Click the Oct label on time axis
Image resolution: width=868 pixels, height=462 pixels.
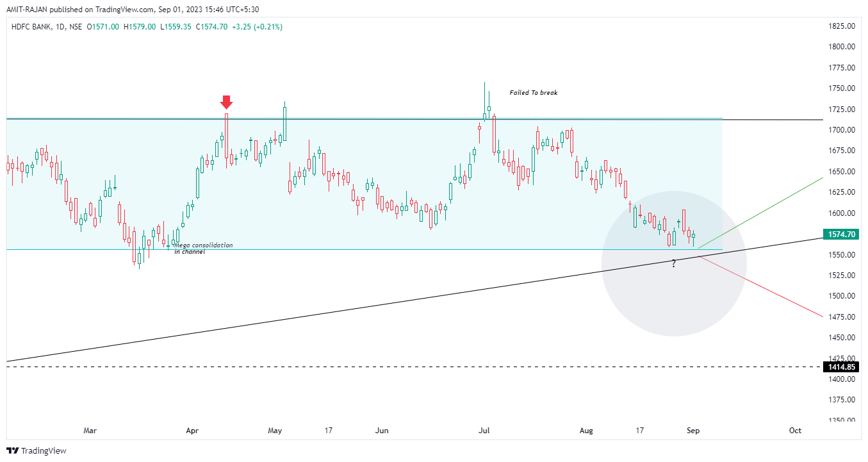pos(796,431)
